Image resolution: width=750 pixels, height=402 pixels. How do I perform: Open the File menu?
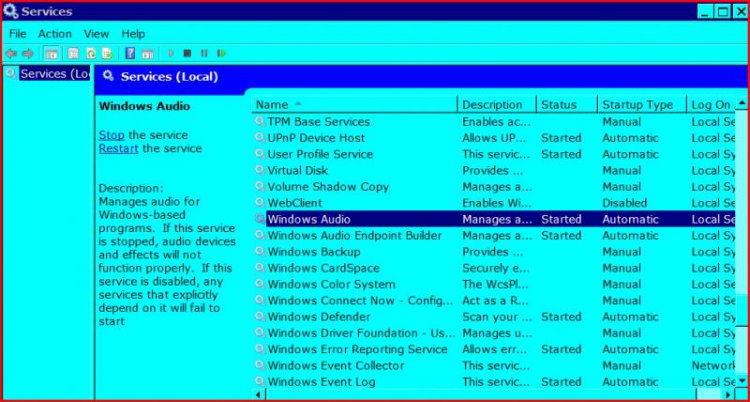(x=18, y=34)
